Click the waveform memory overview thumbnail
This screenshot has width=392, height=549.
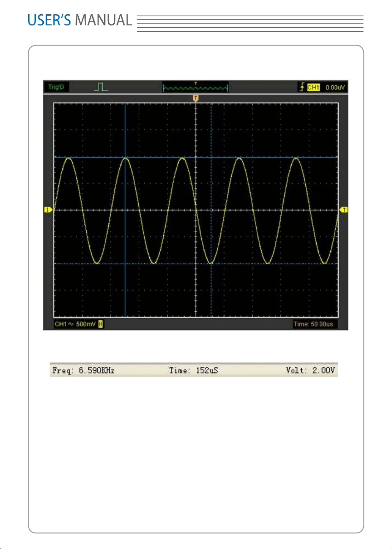(x=195, y=87)
